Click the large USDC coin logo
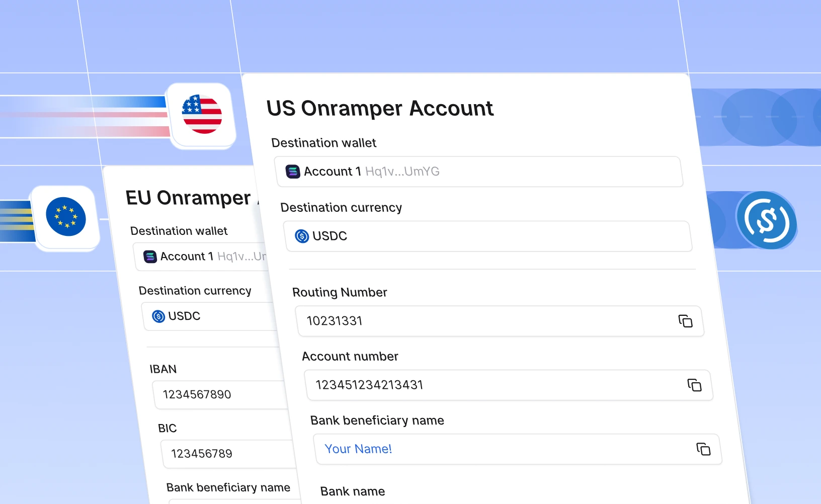 pos(767,220)
